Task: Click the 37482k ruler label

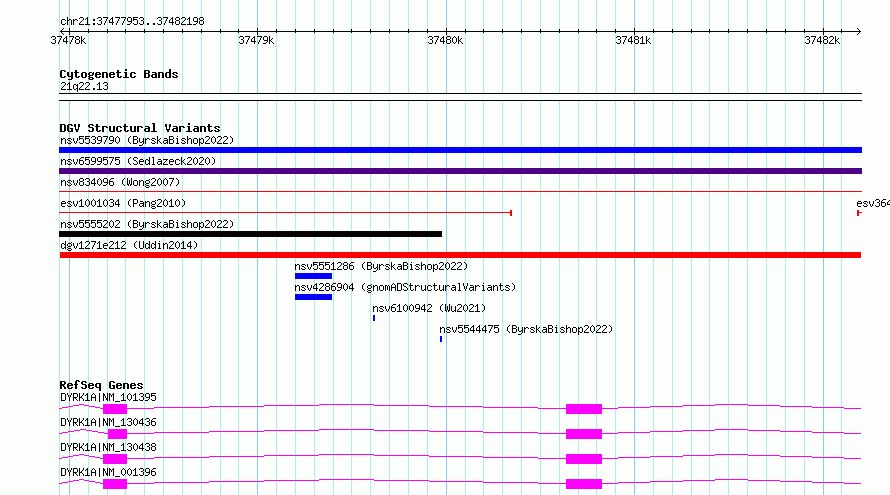Action: (x=822, y=40)
